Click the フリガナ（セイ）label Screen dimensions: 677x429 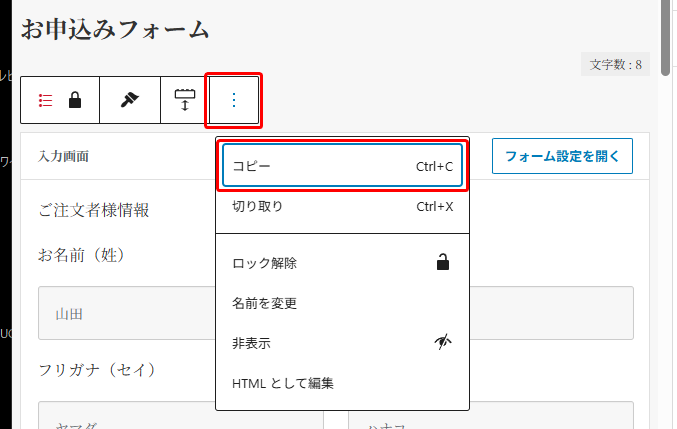coord(97,370)
